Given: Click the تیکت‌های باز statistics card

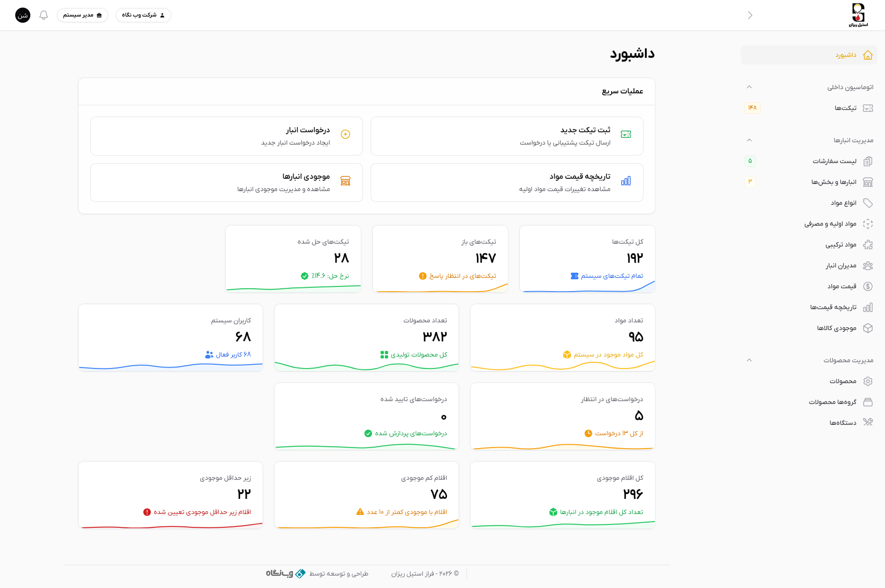Looking at the screenshot, I should (440, 258).
